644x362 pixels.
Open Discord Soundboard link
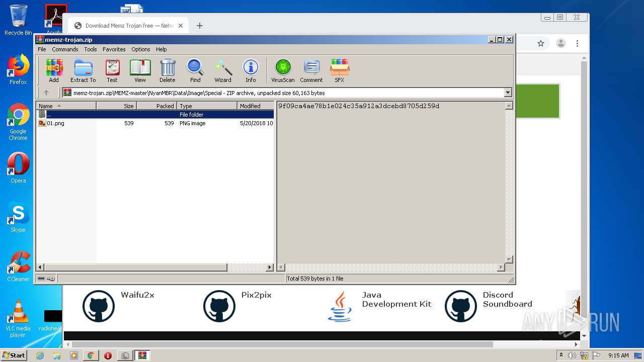coord(507,300)
